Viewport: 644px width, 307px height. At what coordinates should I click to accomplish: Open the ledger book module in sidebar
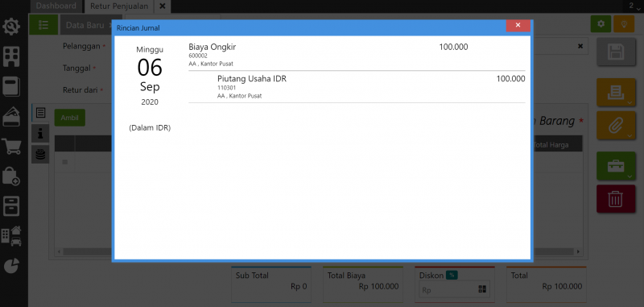pos(11,87)
